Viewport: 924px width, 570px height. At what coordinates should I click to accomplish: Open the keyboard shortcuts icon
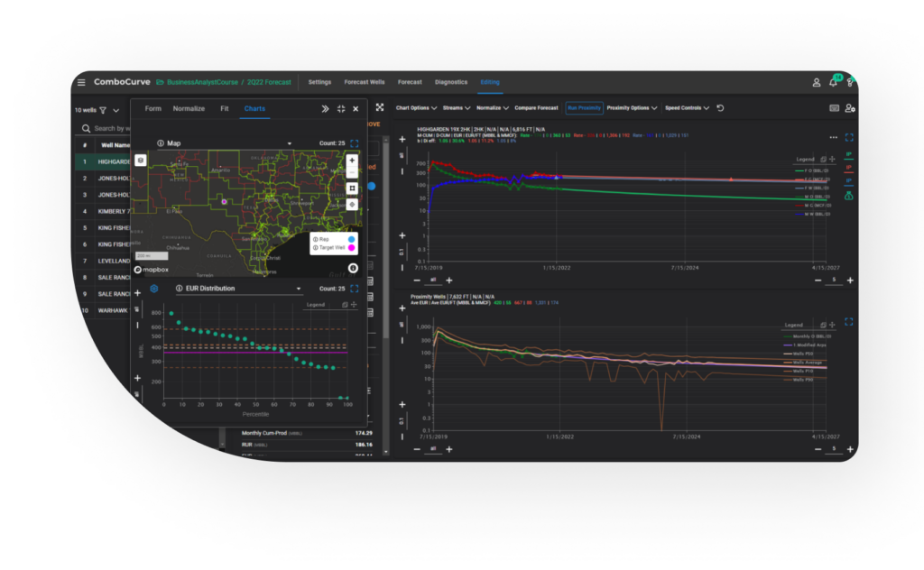coord(834,108)
